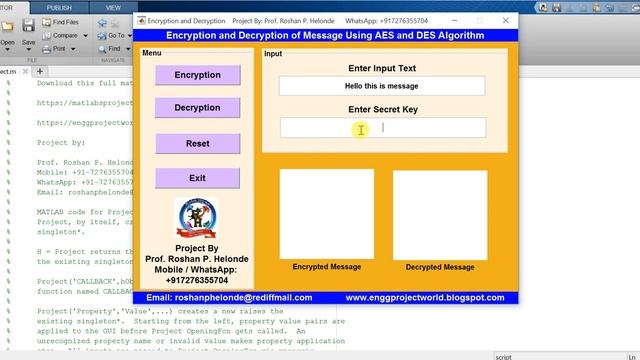Click the email roshanphelonde@rediffmail.com text

229,298
